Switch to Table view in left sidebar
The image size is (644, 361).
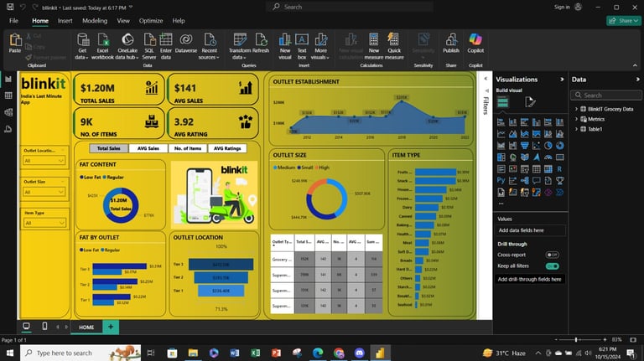(x=8, y=95)
